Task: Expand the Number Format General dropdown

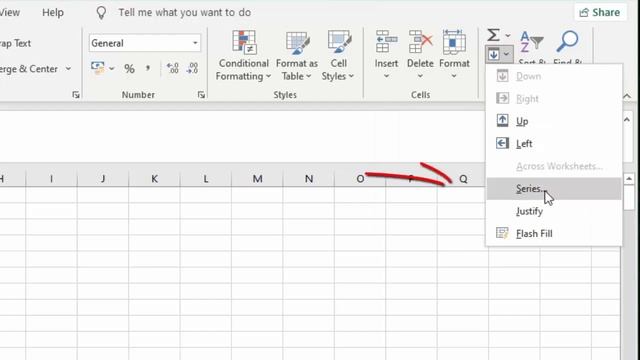Action: coord(195,43)
